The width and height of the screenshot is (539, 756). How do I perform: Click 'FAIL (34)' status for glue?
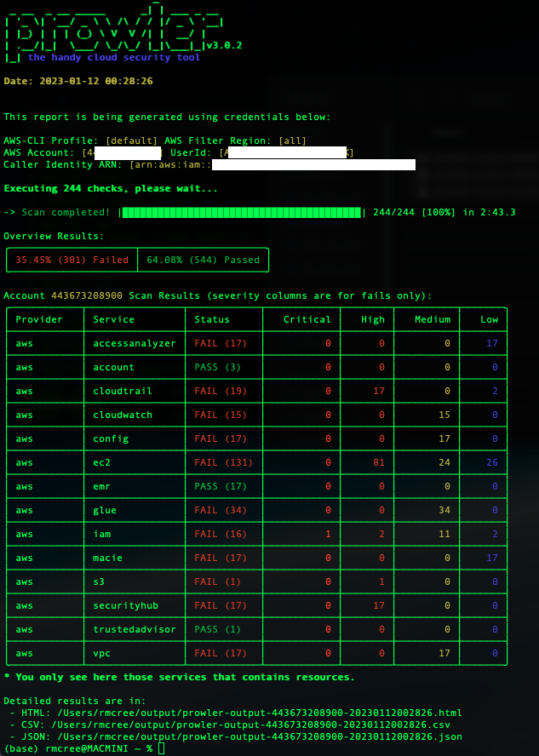tap(221, 510)
